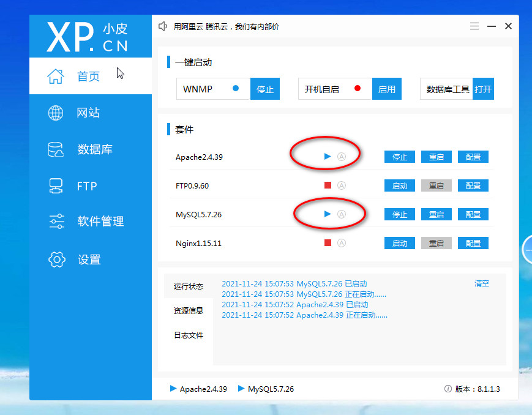Image resolution: width=532 pixels, height=415 pixels.
Task: Clear the log with 清空
Action: point(482,283)
